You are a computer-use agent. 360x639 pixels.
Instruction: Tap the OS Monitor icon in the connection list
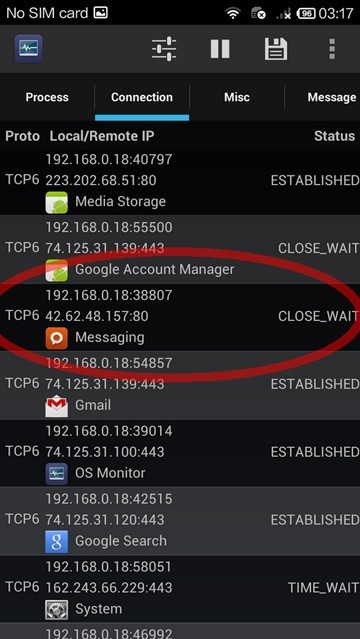(57, 474)
